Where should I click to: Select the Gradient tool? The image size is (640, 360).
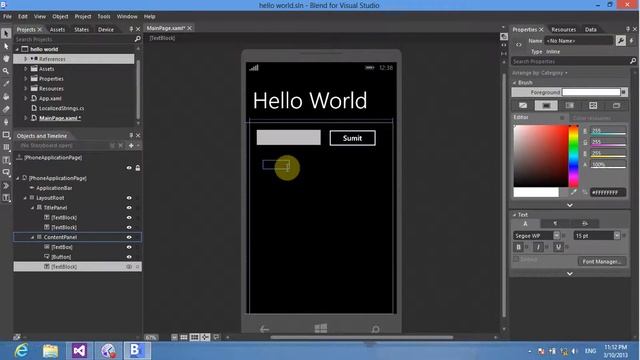pyautogui.click(x=6, y=109)
